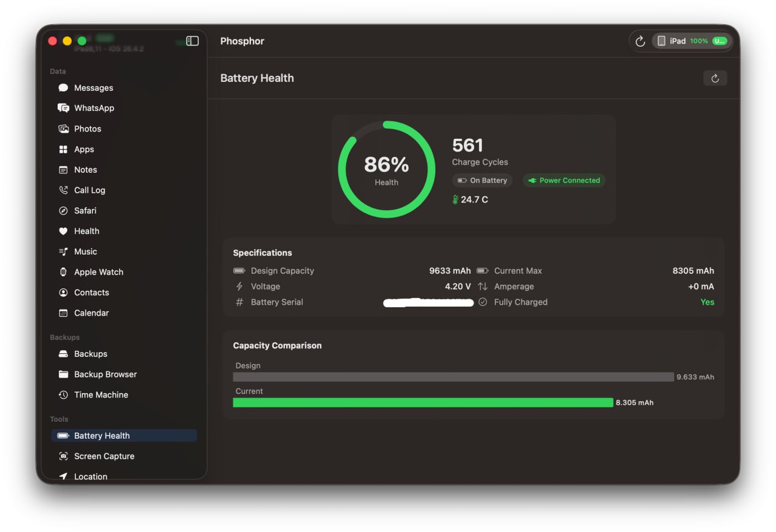Click the grey Design capacity bar

[x=453, y=377]
